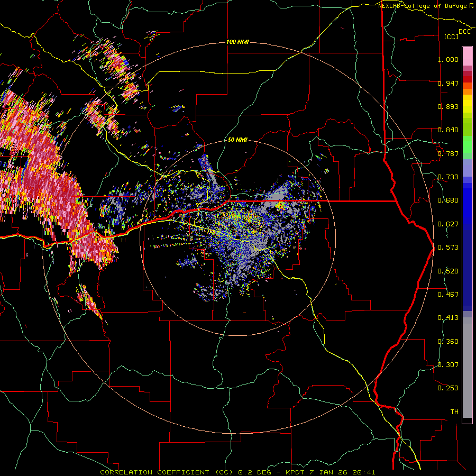
Task: Click the TH threshold label on legend
Action: click(454, 412)
